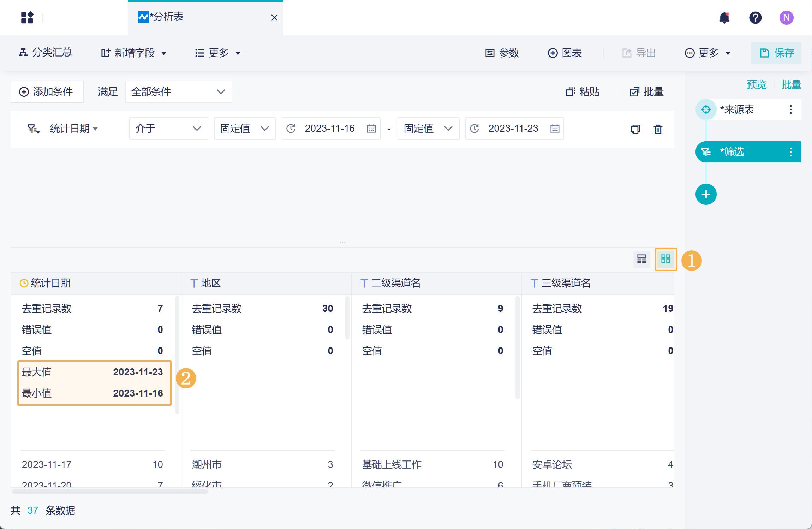Screen dimensions: 812x529
Task: Click the end date field 2023-11-23
Action: (x=513, y=129)
